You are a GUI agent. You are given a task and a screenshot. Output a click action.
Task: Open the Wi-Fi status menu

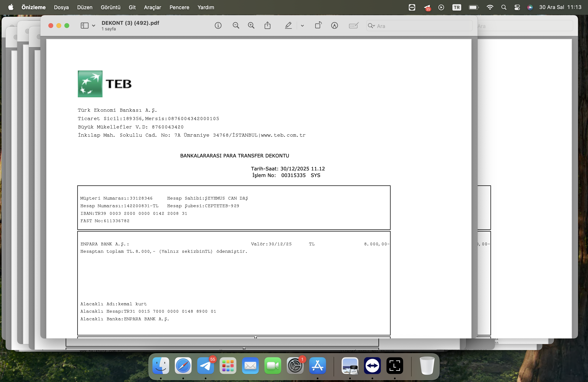[490, 7]
